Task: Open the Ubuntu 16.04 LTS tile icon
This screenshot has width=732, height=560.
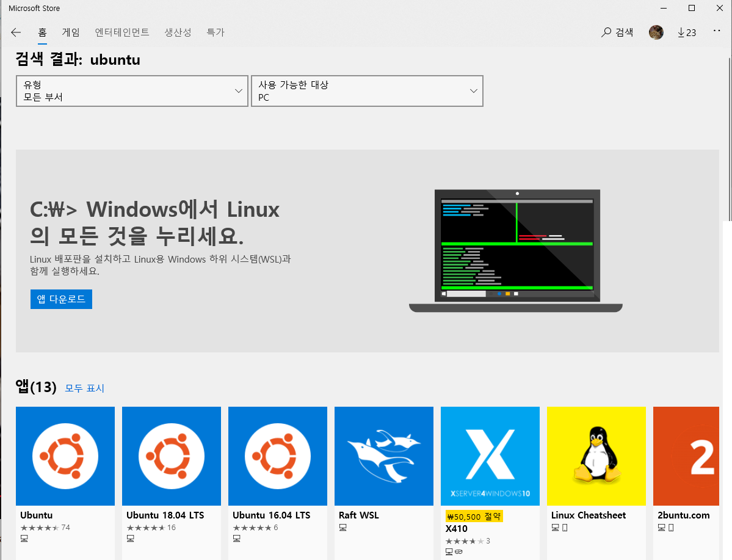Action: click(x=278, y=456)
